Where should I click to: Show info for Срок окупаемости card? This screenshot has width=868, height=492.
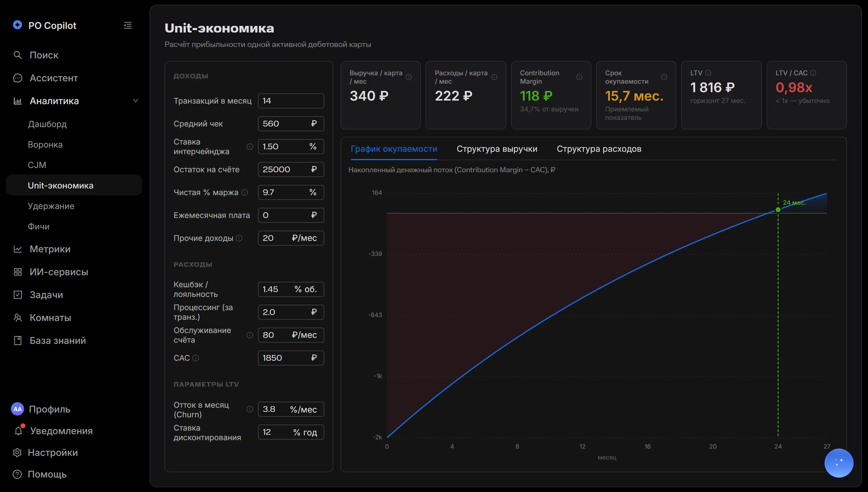664,77
